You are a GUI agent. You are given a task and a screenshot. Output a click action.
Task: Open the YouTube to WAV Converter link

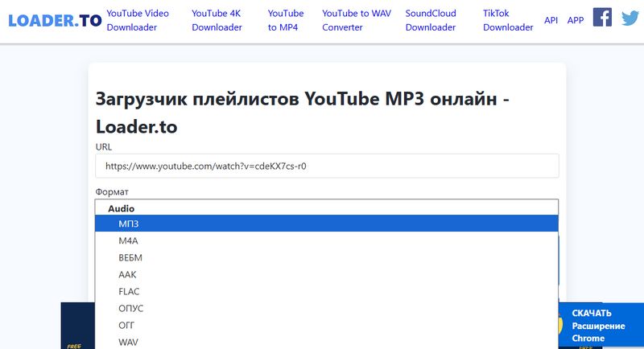pyautogui.click(x=357, y=20)
